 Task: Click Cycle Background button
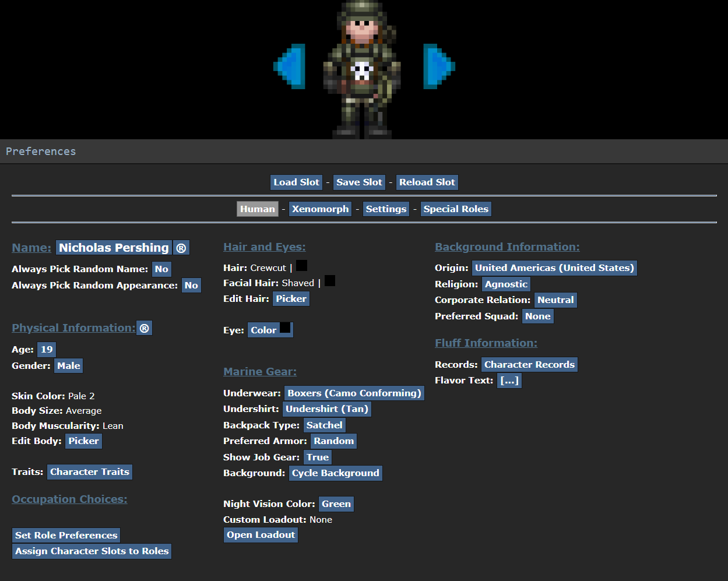(x=336, y=473)
